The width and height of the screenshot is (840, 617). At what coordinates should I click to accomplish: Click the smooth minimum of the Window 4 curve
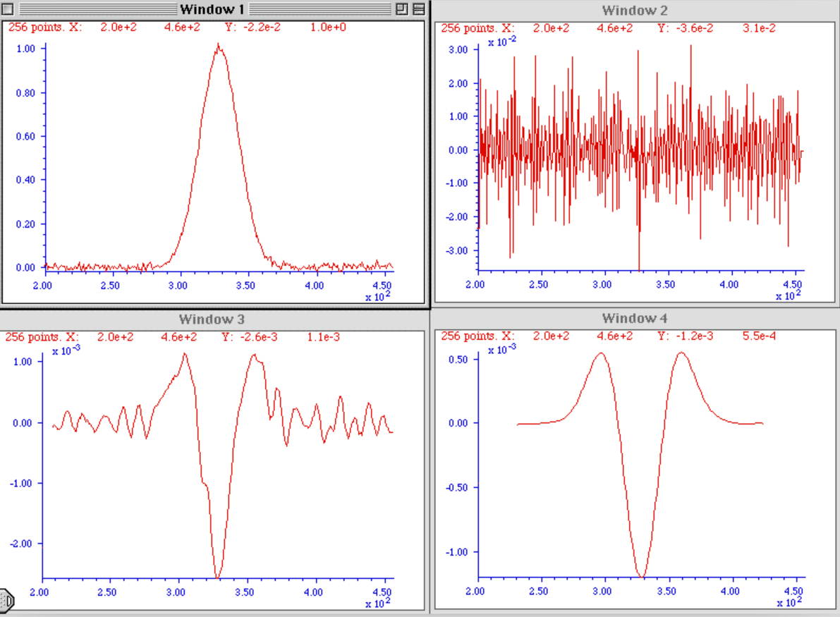[x=640, y=575]
